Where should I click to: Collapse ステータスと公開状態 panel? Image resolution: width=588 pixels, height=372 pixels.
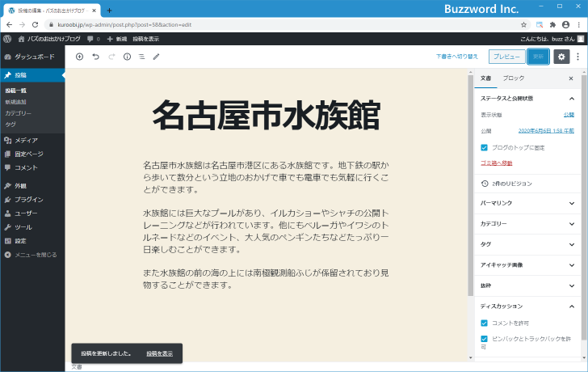527,99
